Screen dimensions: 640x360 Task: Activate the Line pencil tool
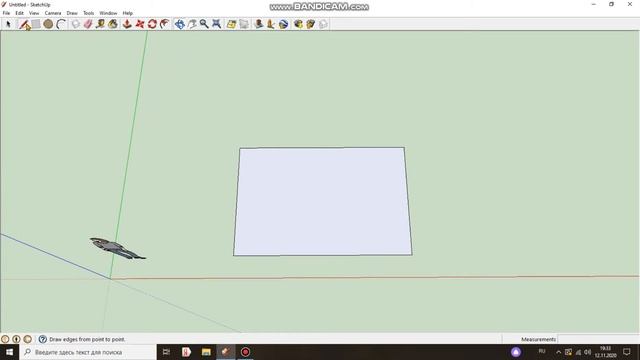pos(24,24)
